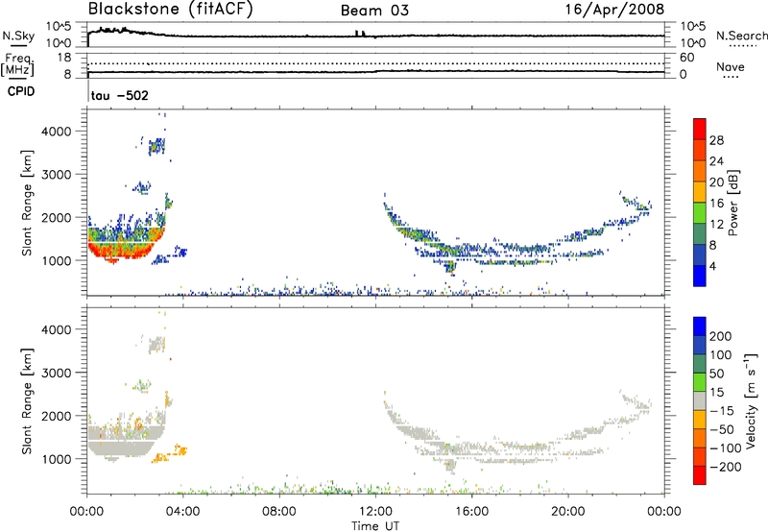Click the orange velocity patch near 03:30
Viewport: 768px width, 532px height.
pyautogui.click(x=170, y=453)
